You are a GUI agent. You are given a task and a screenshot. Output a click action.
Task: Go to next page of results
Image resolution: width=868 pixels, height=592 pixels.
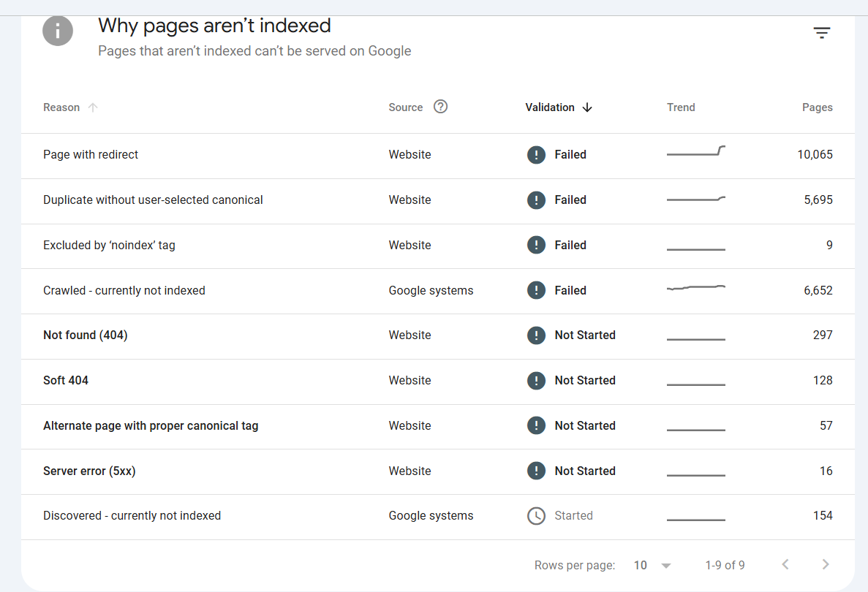click(826, 564)
